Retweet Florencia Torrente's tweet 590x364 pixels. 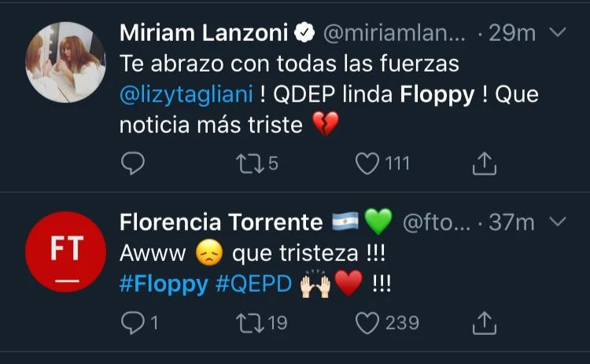pos(249,322)
